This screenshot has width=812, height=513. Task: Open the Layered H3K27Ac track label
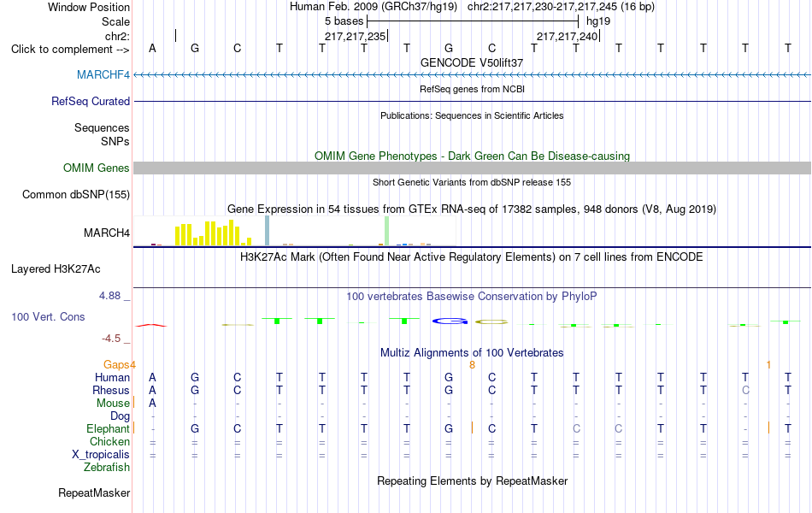56,269
